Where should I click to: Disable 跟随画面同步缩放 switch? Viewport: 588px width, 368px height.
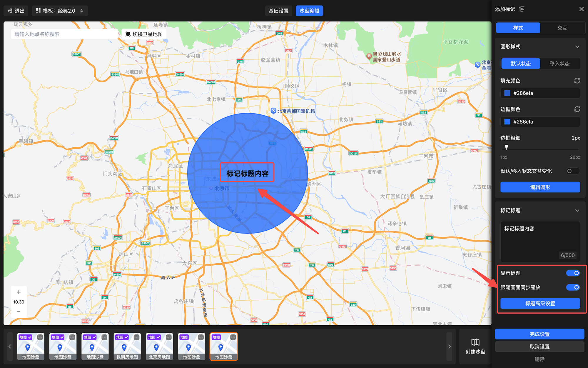573,287
